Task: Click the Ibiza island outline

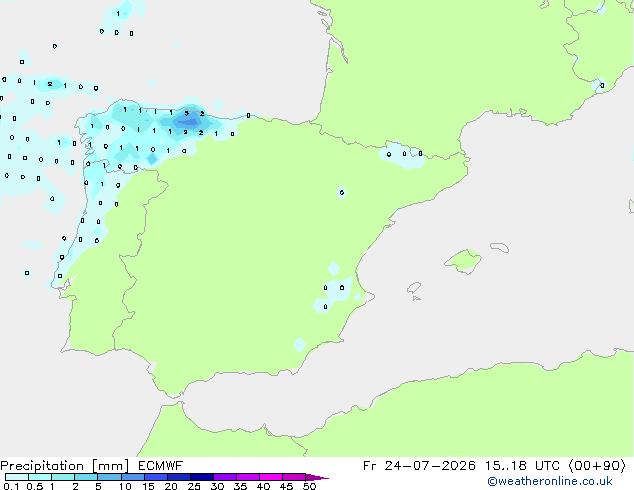Action: pyautogui.click(x=414, y=288)
